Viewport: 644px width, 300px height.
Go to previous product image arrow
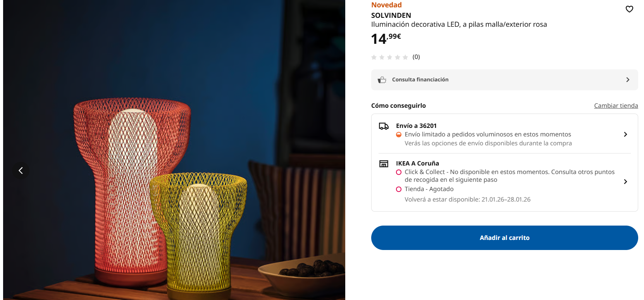(21, 170)
